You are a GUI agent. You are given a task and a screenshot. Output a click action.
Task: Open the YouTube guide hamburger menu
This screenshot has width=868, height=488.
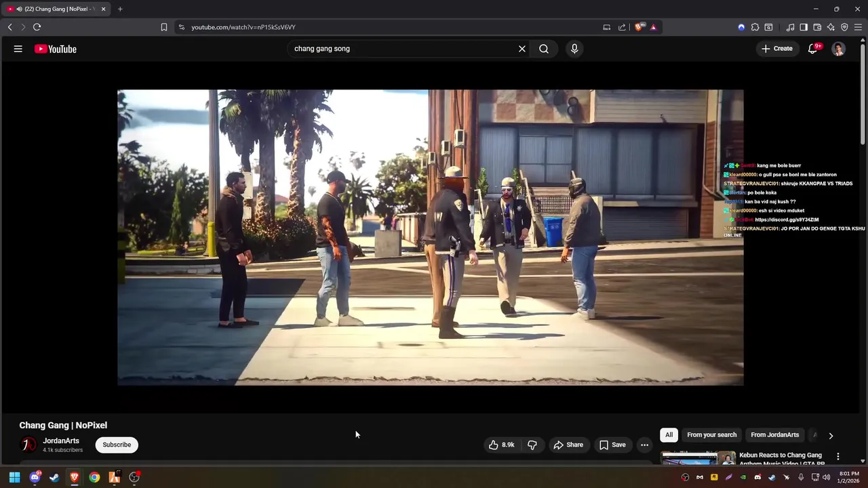(x=18, y=49)
